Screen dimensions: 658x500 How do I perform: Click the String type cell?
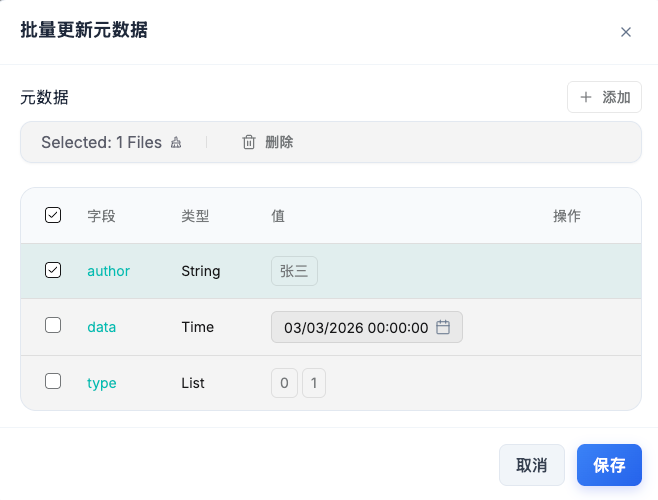point(201,271)
